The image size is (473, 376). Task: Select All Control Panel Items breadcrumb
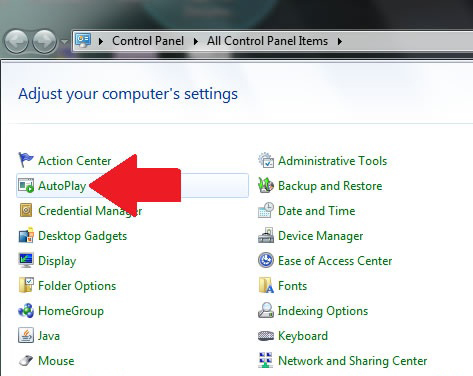click(x=267, y=41)
